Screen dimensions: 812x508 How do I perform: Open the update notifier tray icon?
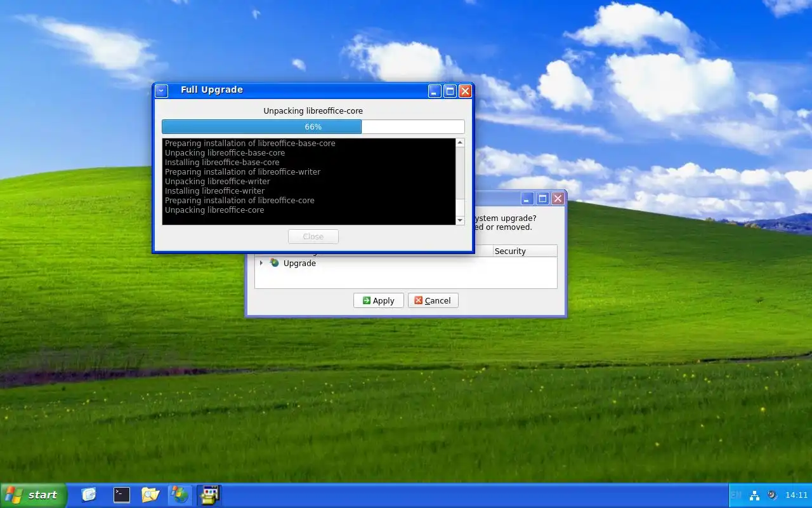click(772, 495)
